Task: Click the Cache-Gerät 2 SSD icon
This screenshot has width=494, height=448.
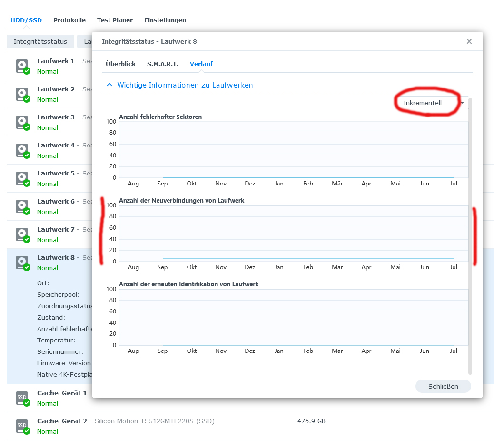Action: (23, 427)
